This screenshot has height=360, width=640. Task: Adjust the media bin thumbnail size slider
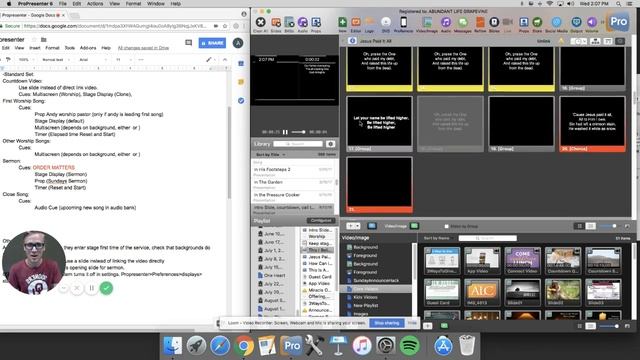609,226
